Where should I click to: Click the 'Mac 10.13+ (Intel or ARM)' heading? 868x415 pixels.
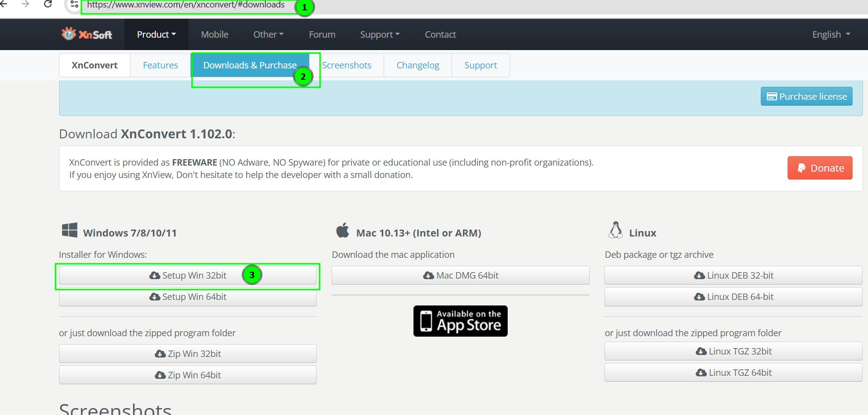(x=419, y=233)
